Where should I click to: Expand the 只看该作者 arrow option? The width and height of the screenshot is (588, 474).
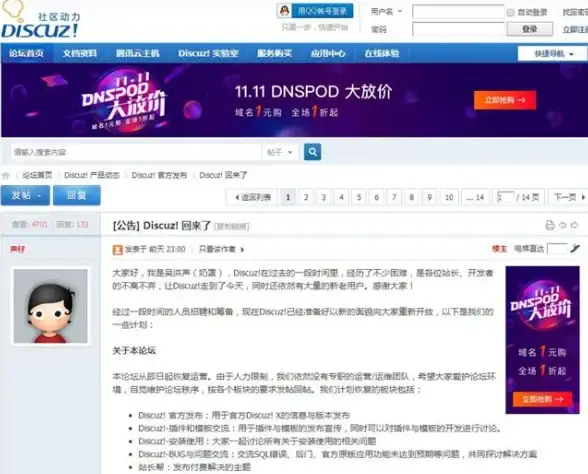(242, 249)
